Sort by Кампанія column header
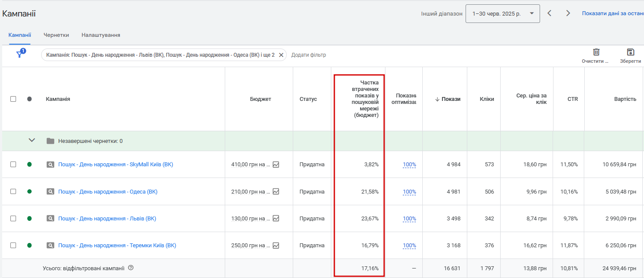Image resolution: width=644 pixels, height=278 pixels. click(58, 99)
